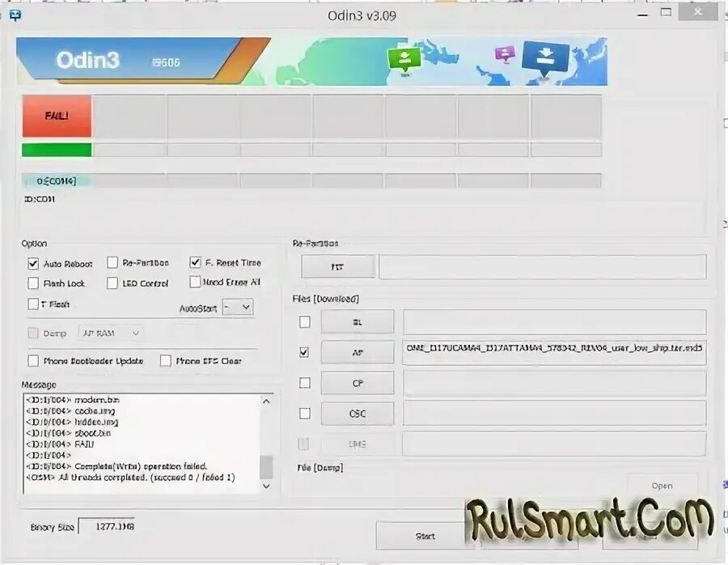
Task: Click the green progress bar segment
Action: pos(57,150)
